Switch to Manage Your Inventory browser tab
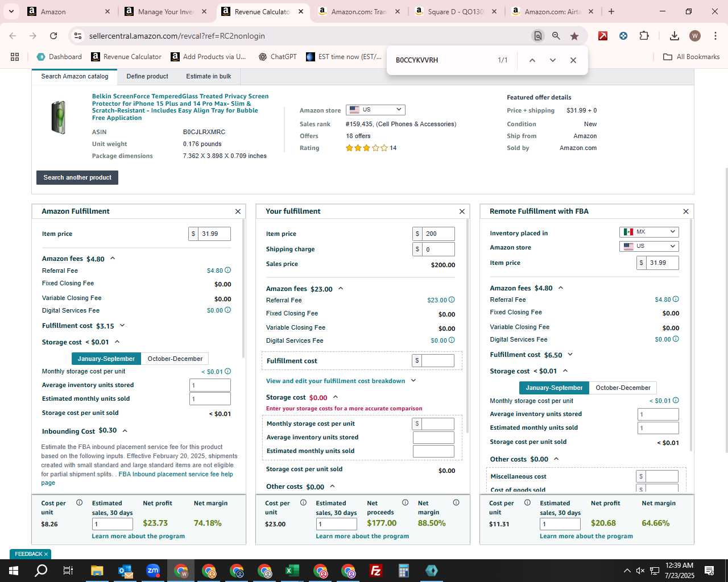Viewport: 728px width, 582px height. (165, 11)
